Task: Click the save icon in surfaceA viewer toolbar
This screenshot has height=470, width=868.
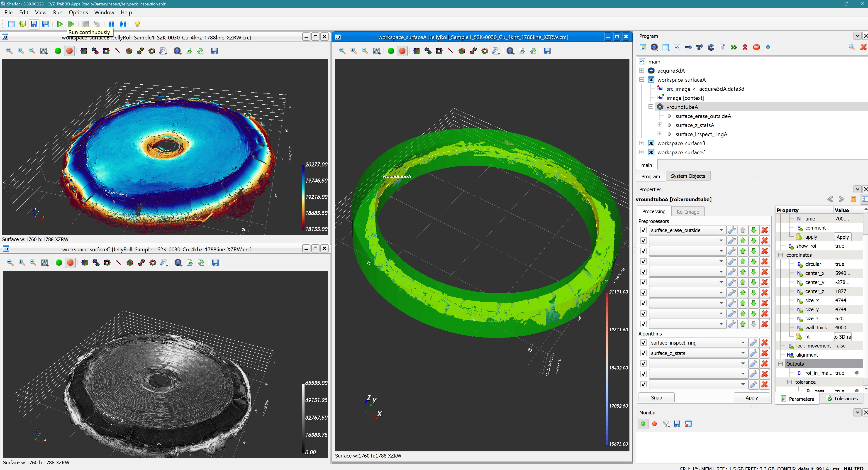Action: [547, 51]
